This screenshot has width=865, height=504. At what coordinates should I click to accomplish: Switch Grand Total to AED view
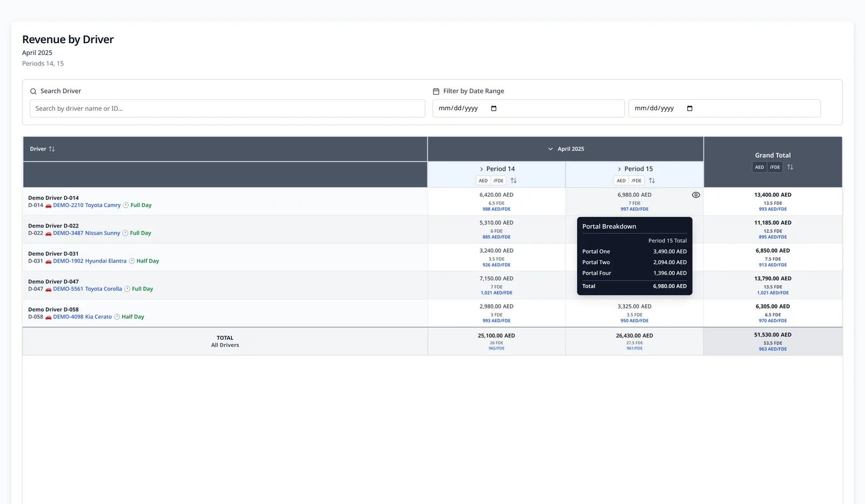point(760,167)
